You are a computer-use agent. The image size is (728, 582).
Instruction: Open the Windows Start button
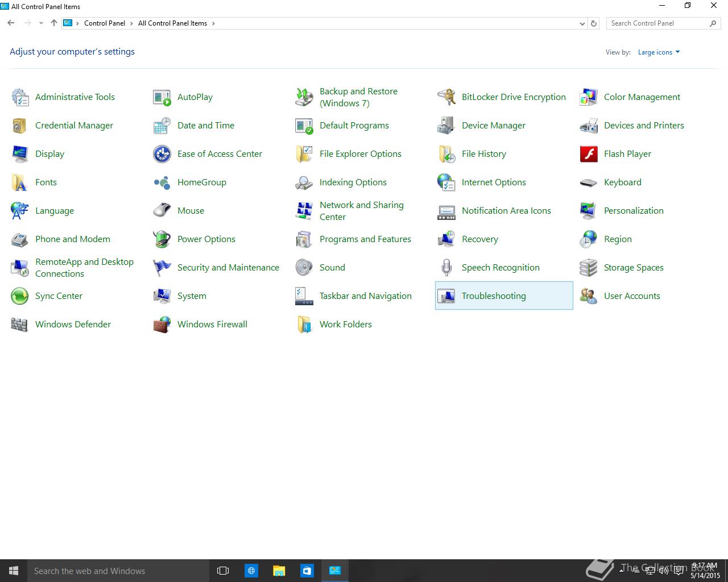(14, 571)
